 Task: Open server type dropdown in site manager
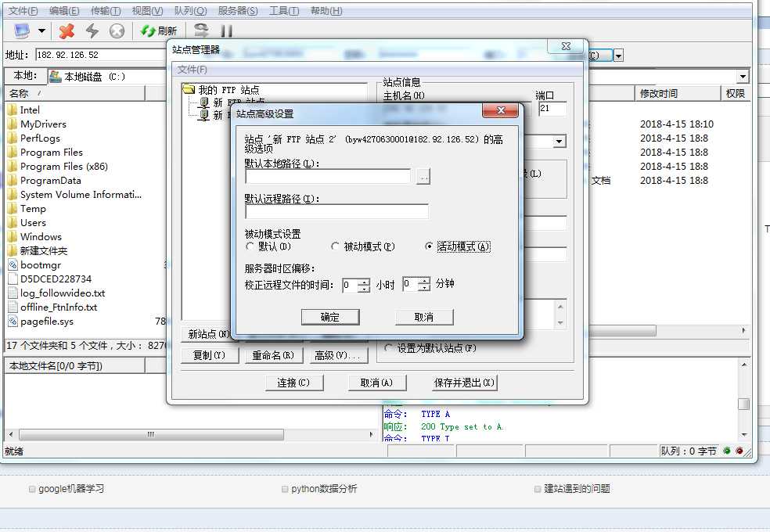click(x=559, y=142)
